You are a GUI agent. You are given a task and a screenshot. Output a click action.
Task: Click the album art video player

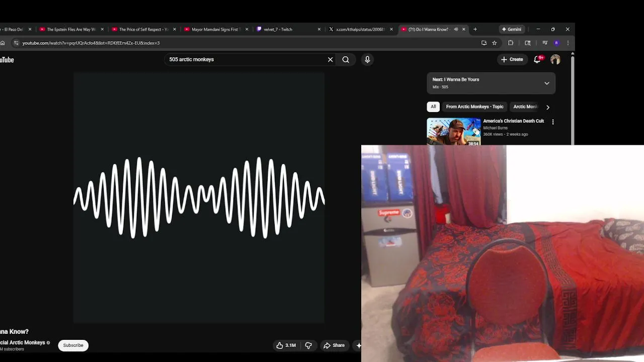tap(199, 198)
